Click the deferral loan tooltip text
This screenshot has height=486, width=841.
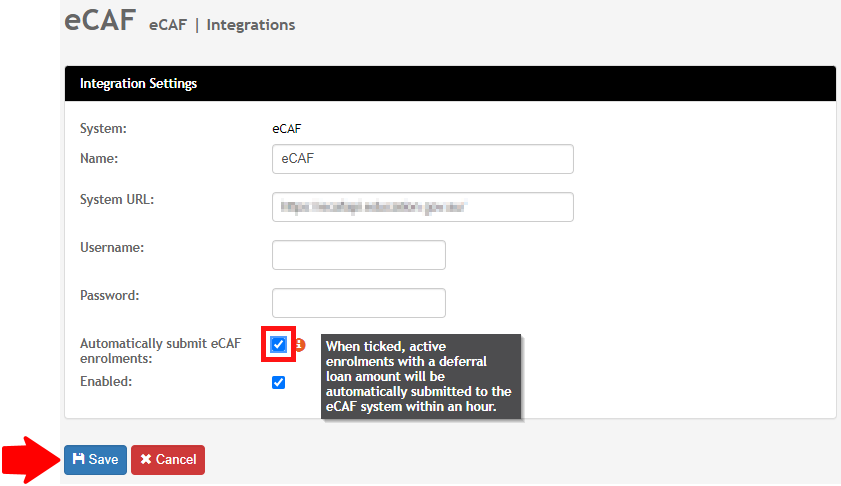click(x=420, y=377)
